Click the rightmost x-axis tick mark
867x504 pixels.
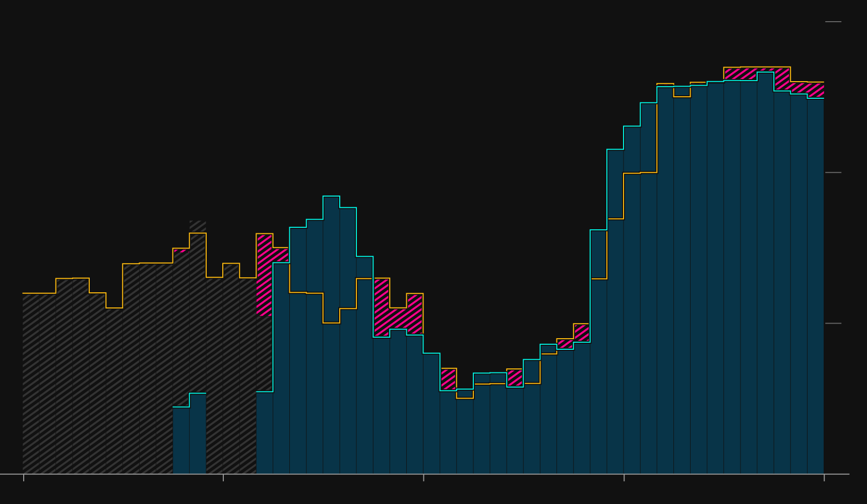[824, 477]
